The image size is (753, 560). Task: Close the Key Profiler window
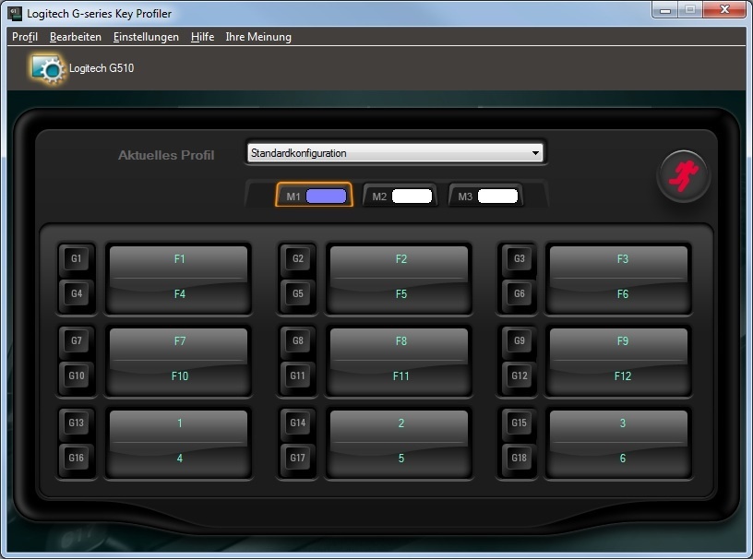point(724,10)
